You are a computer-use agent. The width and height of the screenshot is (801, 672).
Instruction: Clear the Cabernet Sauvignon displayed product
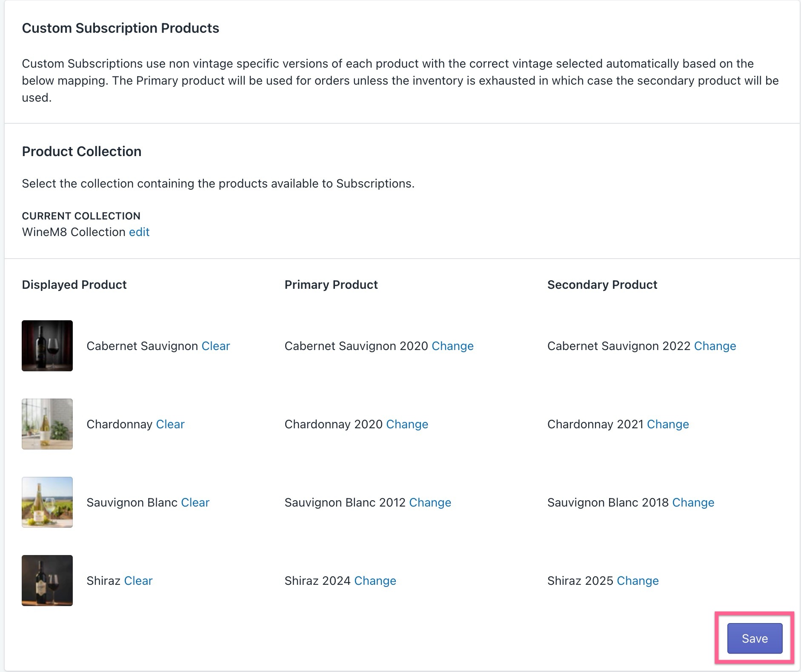[x=216, y=346]
